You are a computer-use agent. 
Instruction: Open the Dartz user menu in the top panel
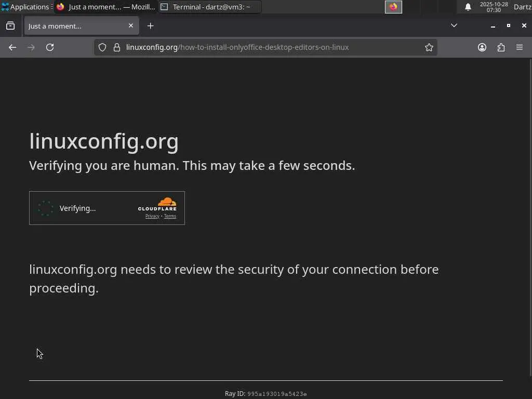pyautogui.click(x=523, y=7)
